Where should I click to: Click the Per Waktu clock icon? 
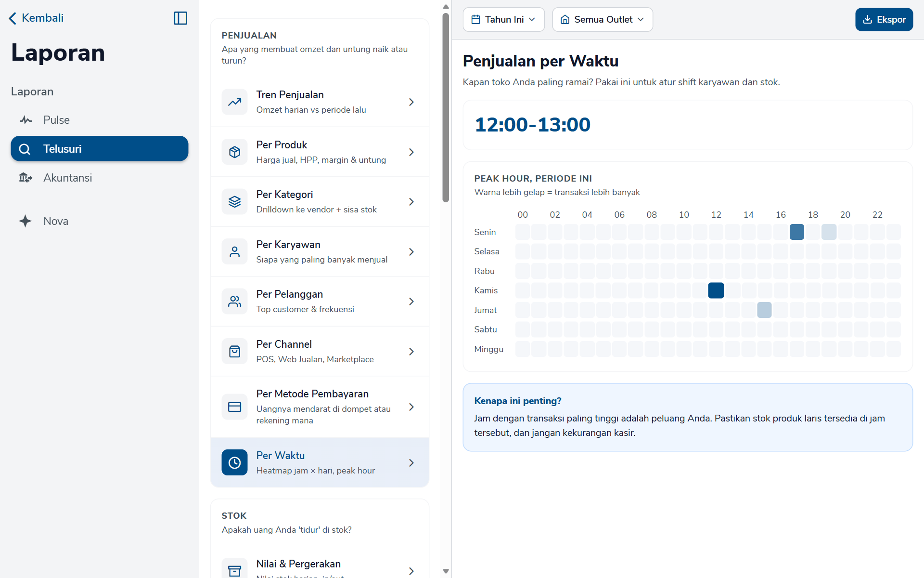pyautogui.click(x=234, y=463)
